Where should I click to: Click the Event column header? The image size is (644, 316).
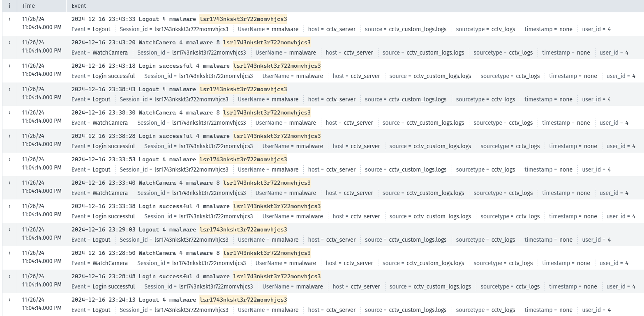point(79,6)
